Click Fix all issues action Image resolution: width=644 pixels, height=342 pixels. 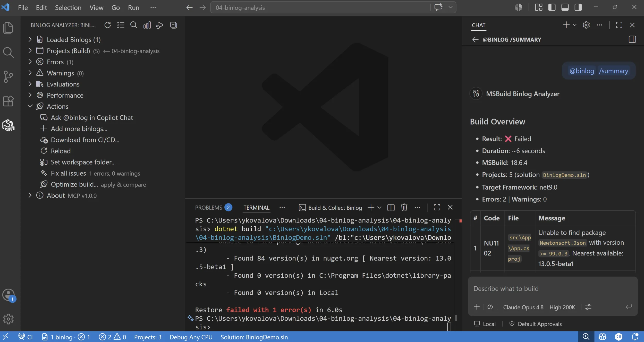pyautogui.click(x=68, y=173)
